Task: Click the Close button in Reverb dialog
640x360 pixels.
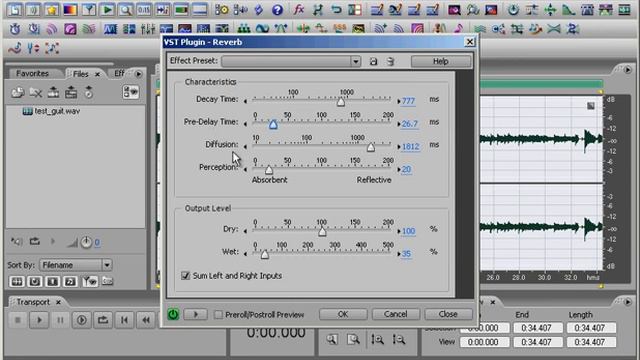Action: coord(448,314)
